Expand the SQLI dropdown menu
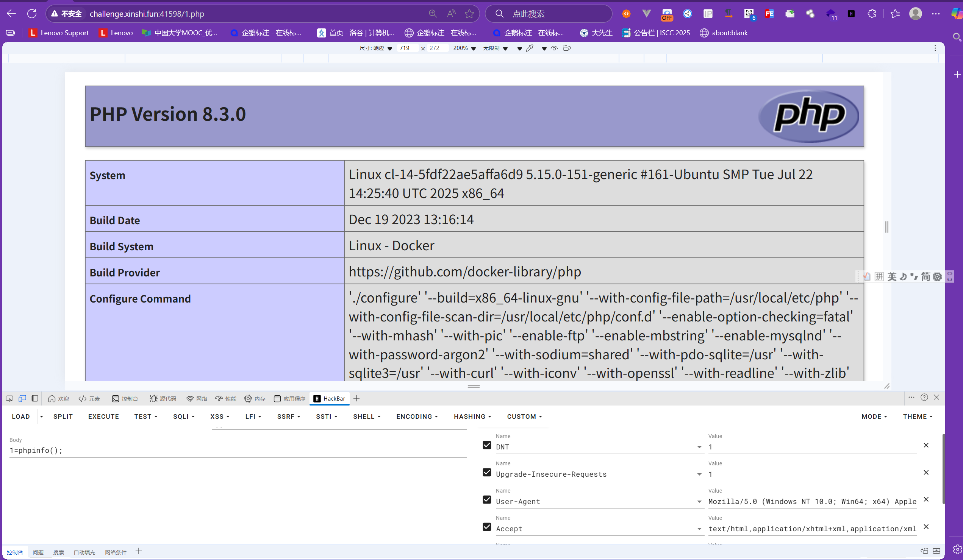Image resolution: width=963 pixels, height=560 pixels. tap(184, 416)
